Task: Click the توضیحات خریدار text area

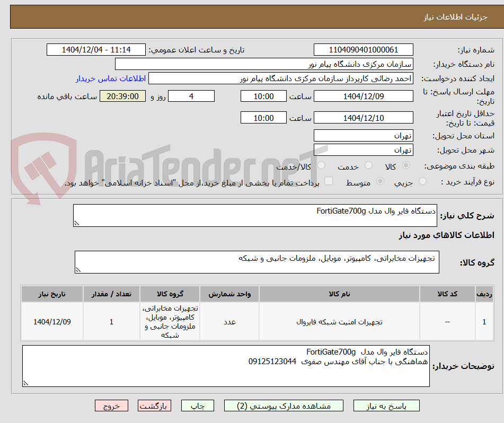Action: click(226, 366)
